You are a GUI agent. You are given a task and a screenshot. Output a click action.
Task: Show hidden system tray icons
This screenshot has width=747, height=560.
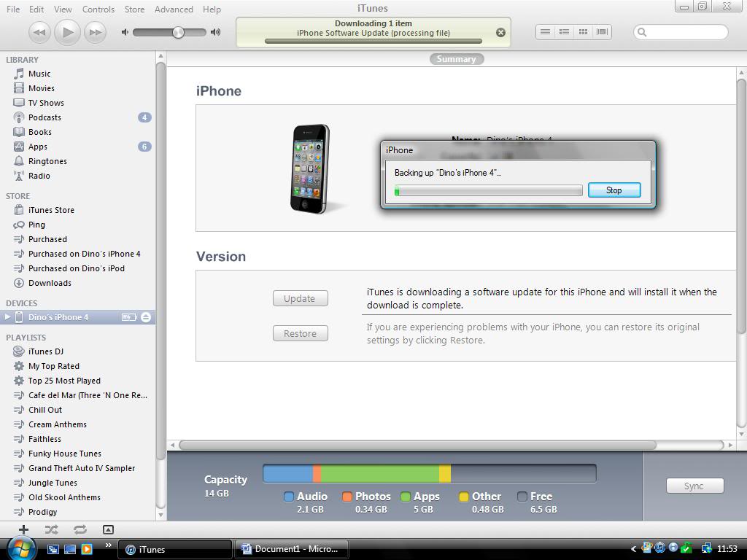633,549
